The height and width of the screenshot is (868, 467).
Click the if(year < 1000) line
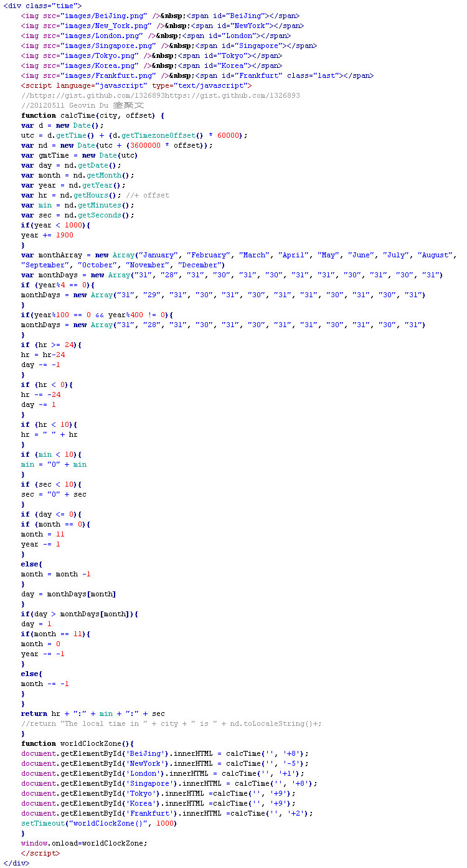tap(56, 225)
